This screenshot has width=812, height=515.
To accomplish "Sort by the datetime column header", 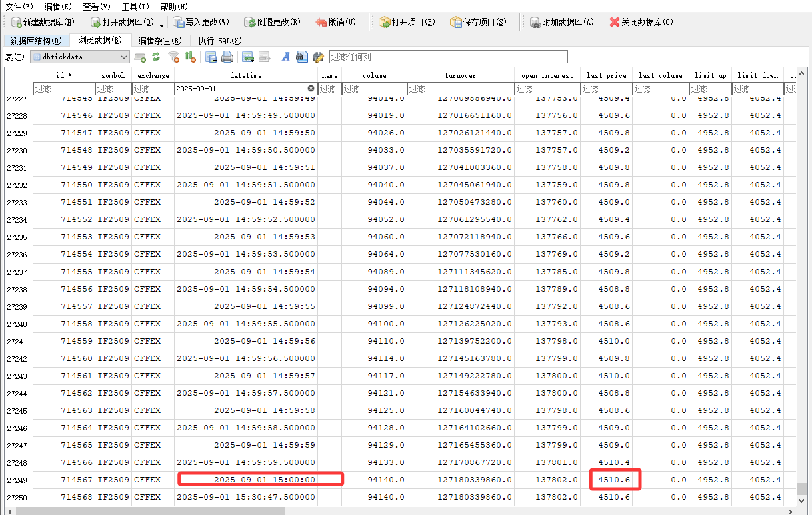I will tap(245, 75).
